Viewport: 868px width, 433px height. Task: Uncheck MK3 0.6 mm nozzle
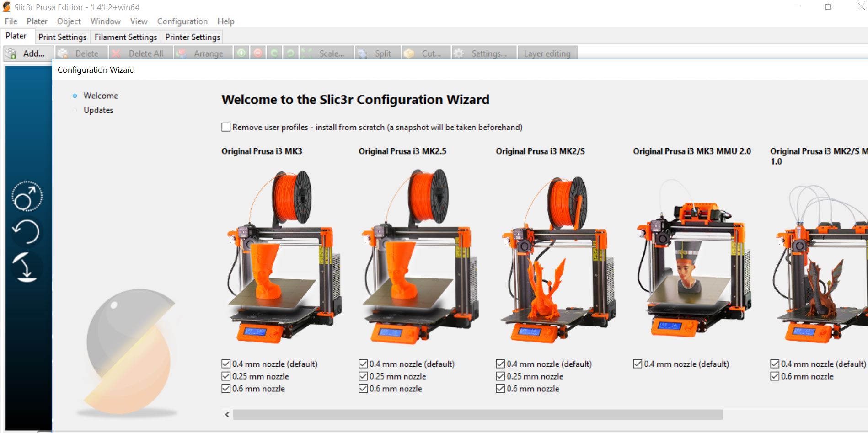tap(226, 389)
